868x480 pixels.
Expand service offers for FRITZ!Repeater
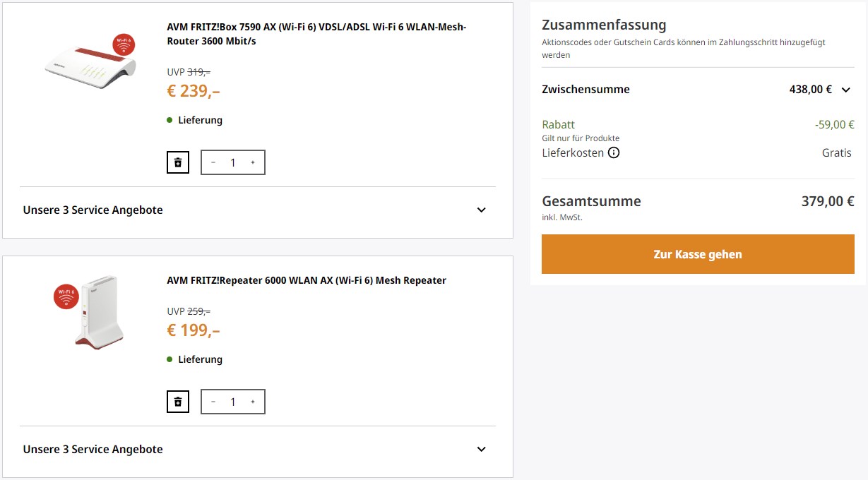click(481, 449)
